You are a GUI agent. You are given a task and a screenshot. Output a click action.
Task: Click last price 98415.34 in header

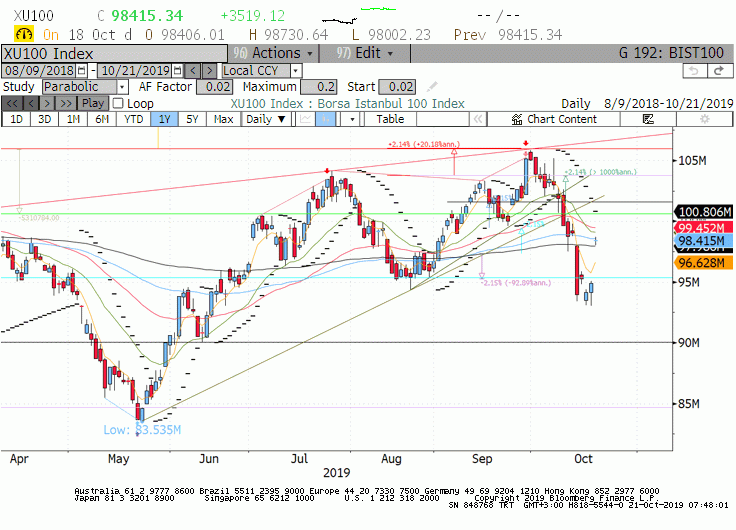point(147,16)
